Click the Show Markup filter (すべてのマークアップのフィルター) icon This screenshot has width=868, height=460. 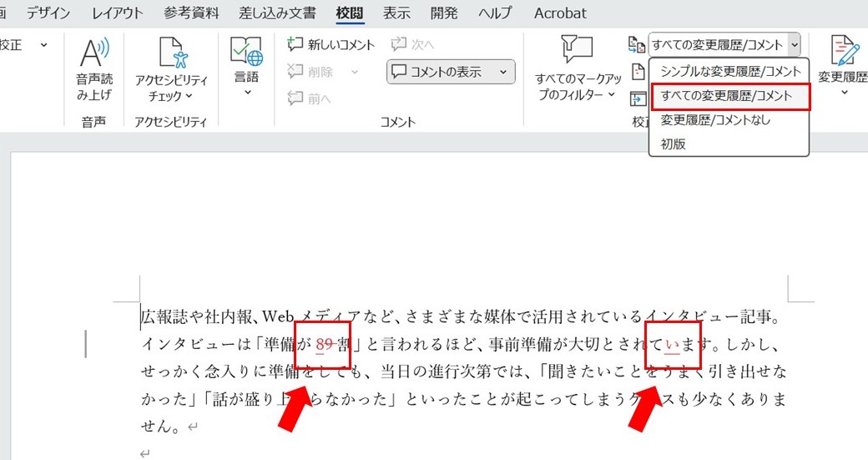click(x=577, y=50)
